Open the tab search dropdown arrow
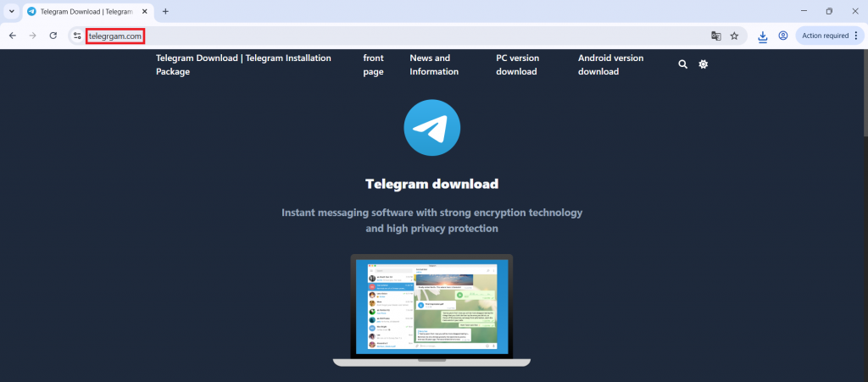Viewport: 868px width, 382px height. coord(12,11)
